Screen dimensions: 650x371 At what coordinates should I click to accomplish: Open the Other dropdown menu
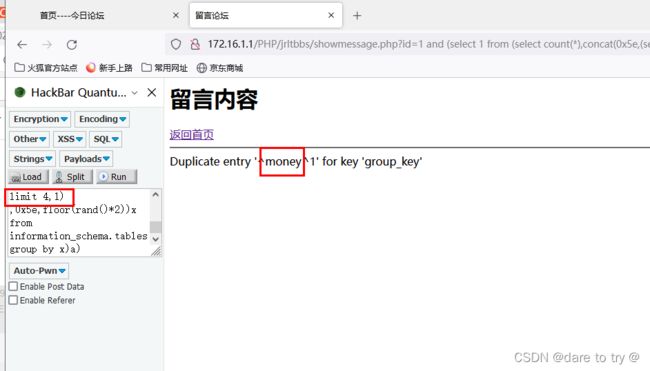29,139
